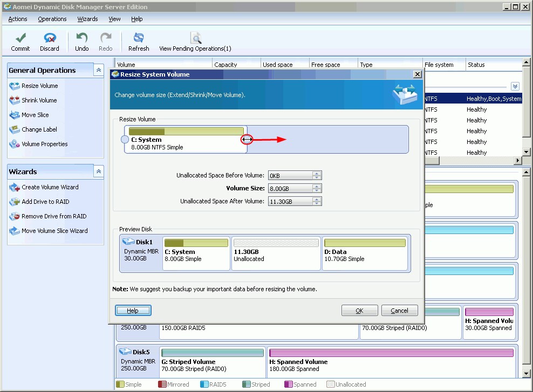The height and width of the screenshot is (392, 533).
Task: Select D: Data in Preview Disk
Action: [365, 254]
